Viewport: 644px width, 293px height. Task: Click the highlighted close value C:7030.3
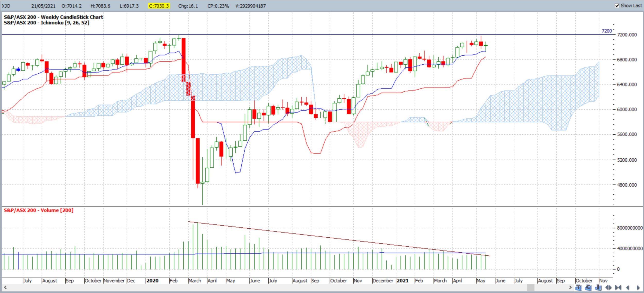click(159, 6)
